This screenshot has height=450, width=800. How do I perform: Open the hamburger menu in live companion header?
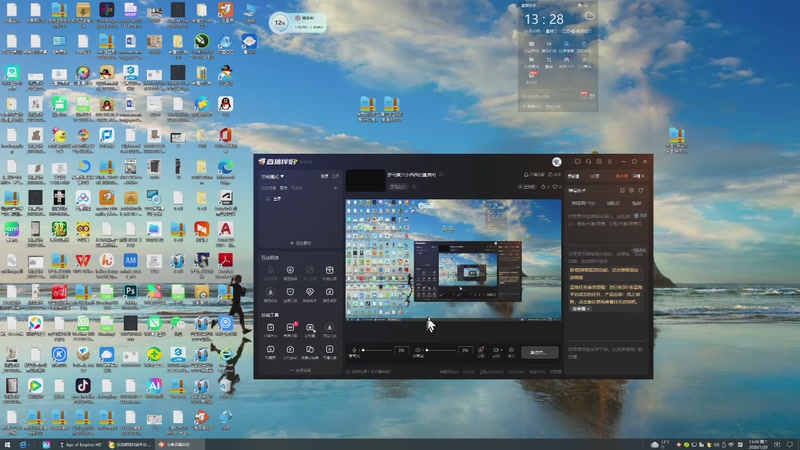coord(610,162)
